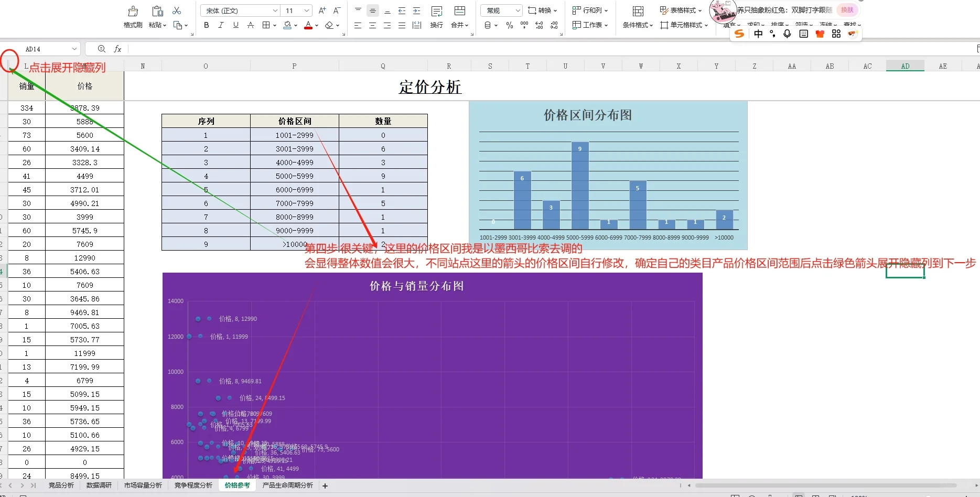The height and width of the screenshot is (497, 980).
Task: Click the 换肤 skin change button
Action: [x=847, y=10]
